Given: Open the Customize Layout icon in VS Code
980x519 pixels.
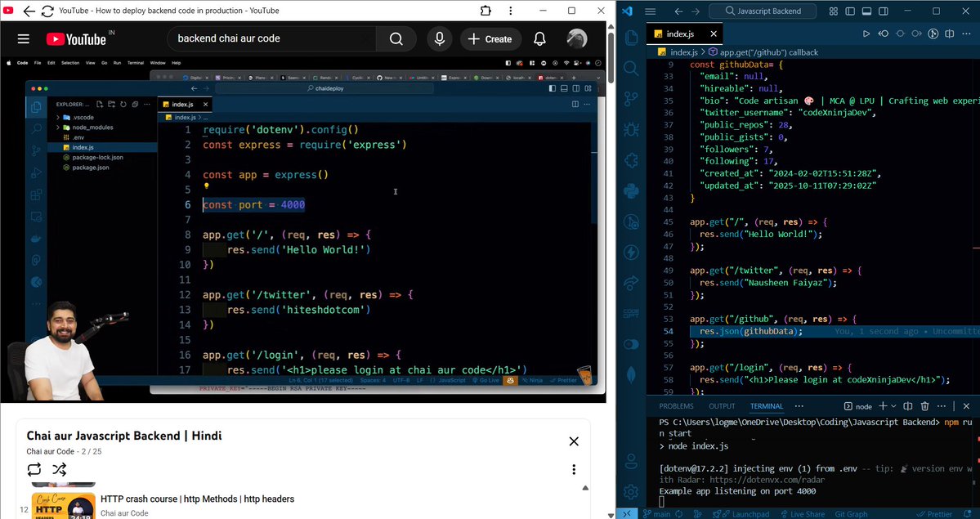Looking at the screenshot, I should pyautogui.click(x=833, y=11).
